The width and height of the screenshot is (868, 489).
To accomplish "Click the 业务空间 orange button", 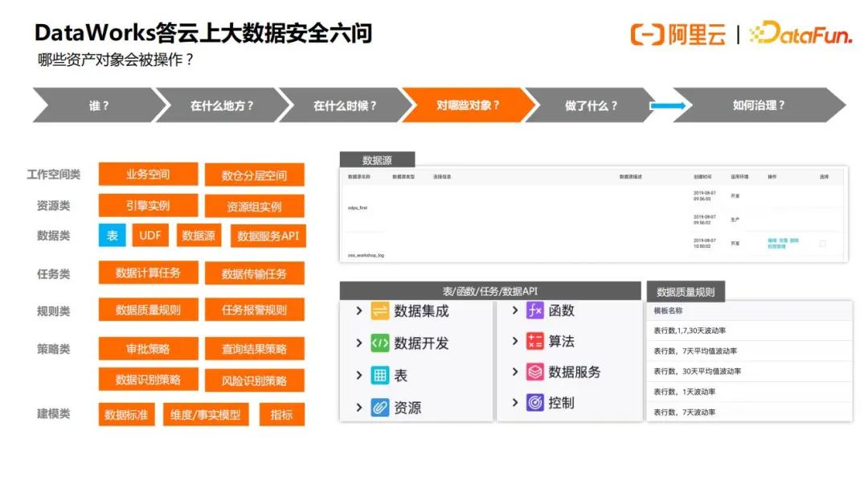I will [148, 174].
